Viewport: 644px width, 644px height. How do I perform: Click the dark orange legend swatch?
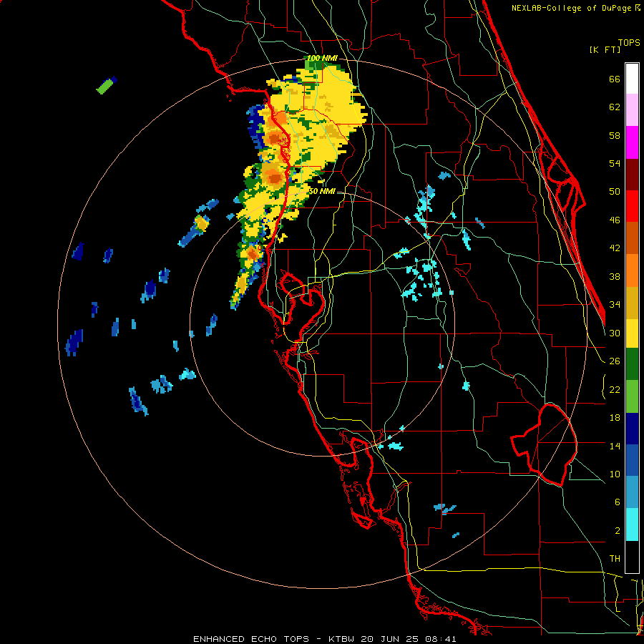coord(632,238)
